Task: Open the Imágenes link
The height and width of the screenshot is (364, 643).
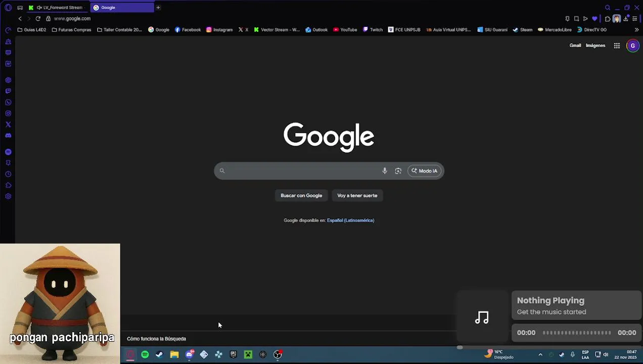Action: 595,45
